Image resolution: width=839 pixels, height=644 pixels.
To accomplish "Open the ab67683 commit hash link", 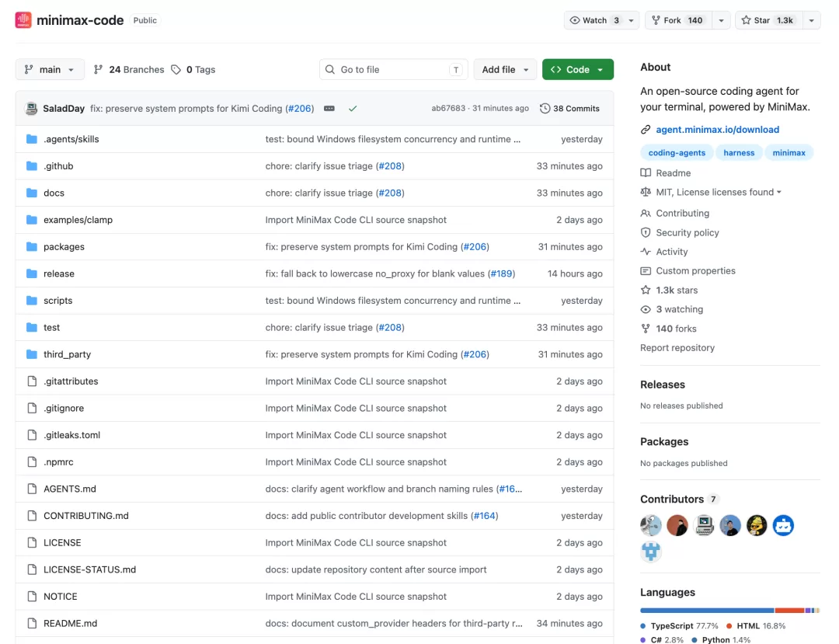I will [x=448, y=108].
